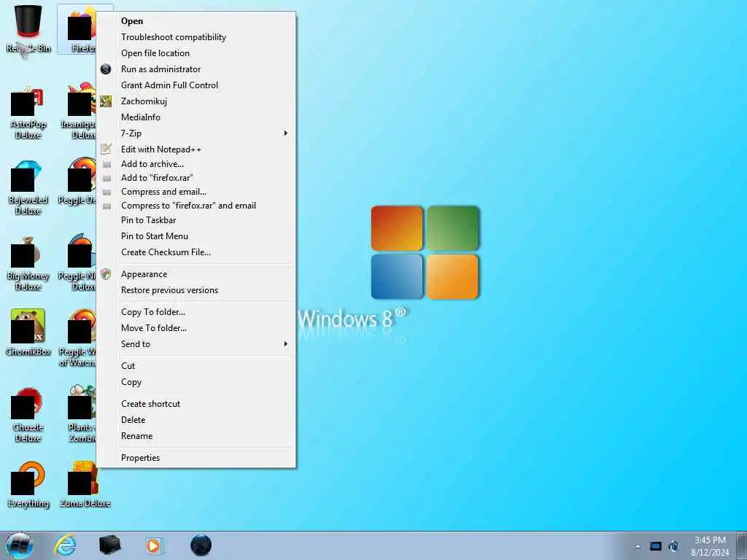Image resolution: width=747 pixels, height=560 pixels.
Task: Choose Compress to "firefox.rar" and email
Action: (196, 206)
